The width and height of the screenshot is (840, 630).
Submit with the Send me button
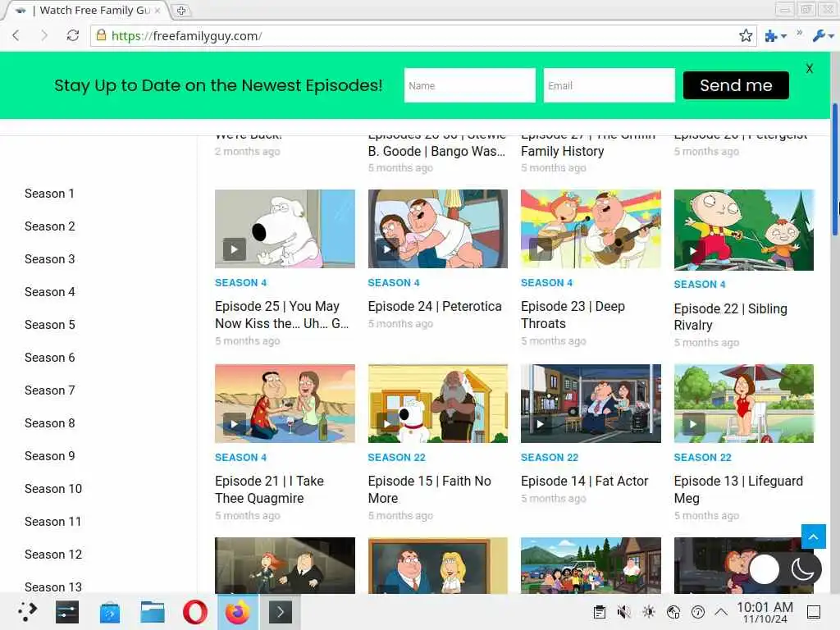click(x=736, y=85)
